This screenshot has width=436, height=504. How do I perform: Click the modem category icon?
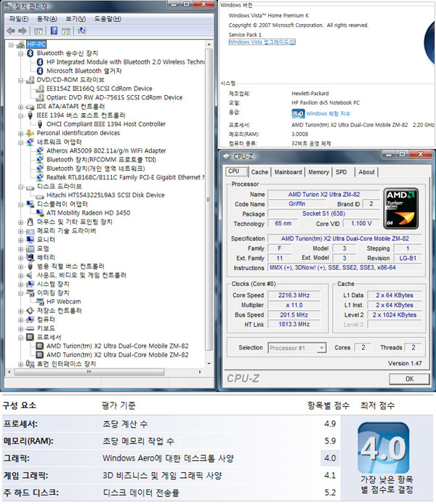coord(31,248)
